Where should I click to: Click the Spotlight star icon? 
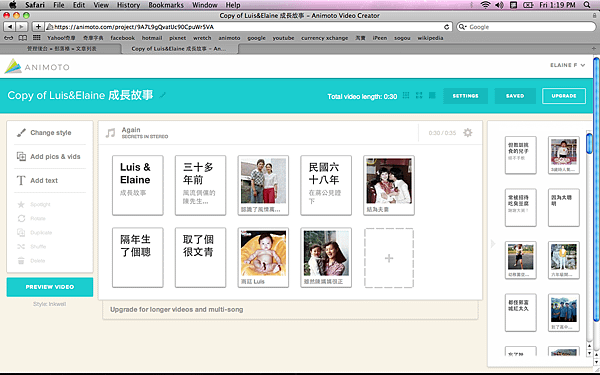tap(21, 204)
